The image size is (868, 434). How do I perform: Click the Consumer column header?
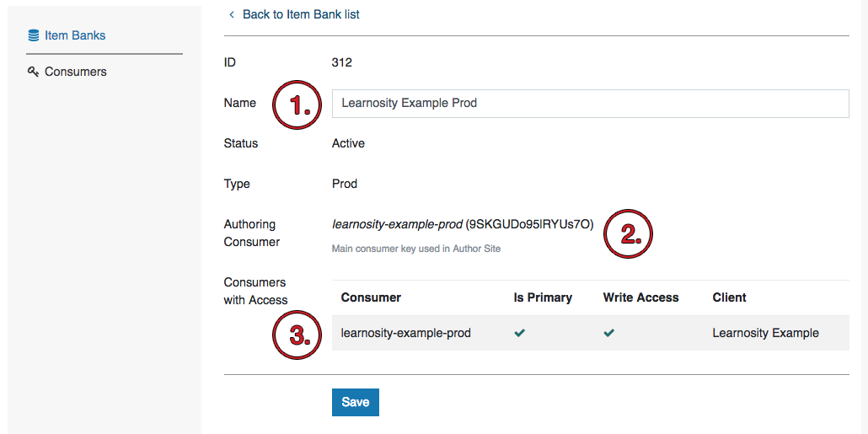click(371, 297)
